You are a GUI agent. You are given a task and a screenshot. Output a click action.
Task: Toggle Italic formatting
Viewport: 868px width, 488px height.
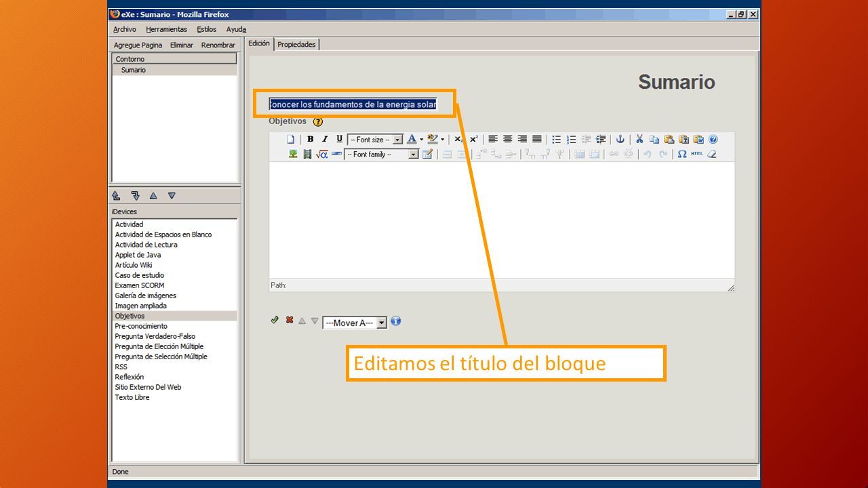325,140
